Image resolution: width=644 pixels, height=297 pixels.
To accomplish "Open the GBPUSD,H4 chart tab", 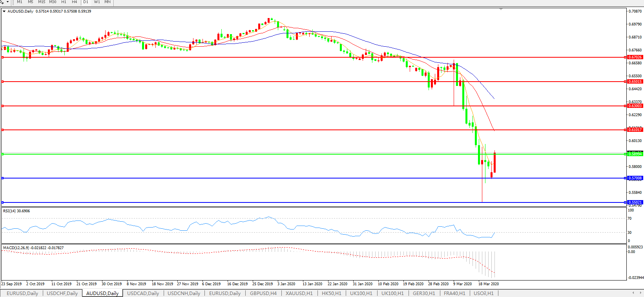I will coord(263,293).
